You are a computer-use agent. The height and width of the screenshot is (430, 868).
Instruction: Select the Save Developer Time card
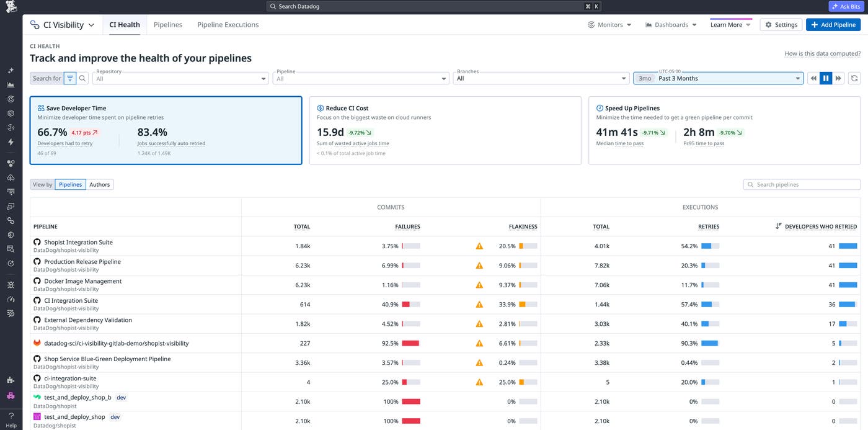pyautogui.click(x=166, y=130)
